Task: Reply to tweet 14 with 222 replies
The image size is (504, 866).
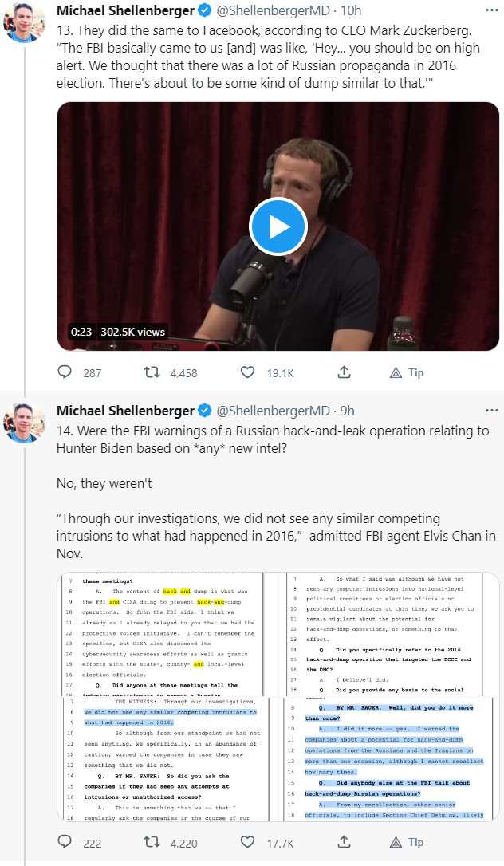Action: [65, 842]
